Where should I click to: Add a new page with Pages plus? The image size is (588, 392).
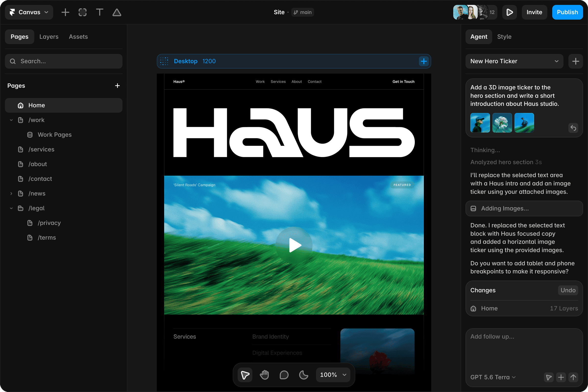tap(117, 86)
